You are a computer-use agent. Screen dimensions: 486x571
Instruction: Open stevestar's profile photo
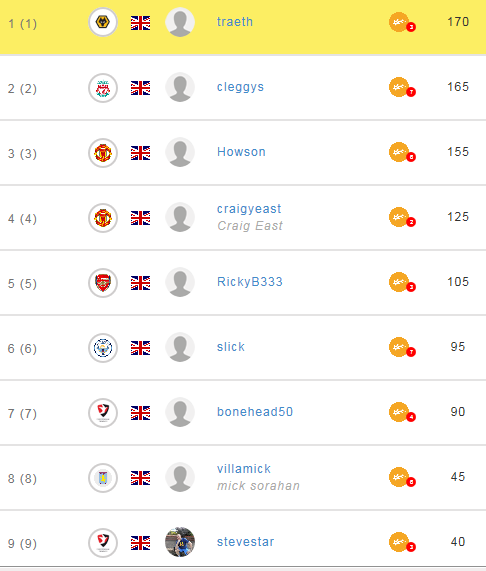tap(180, 542)
